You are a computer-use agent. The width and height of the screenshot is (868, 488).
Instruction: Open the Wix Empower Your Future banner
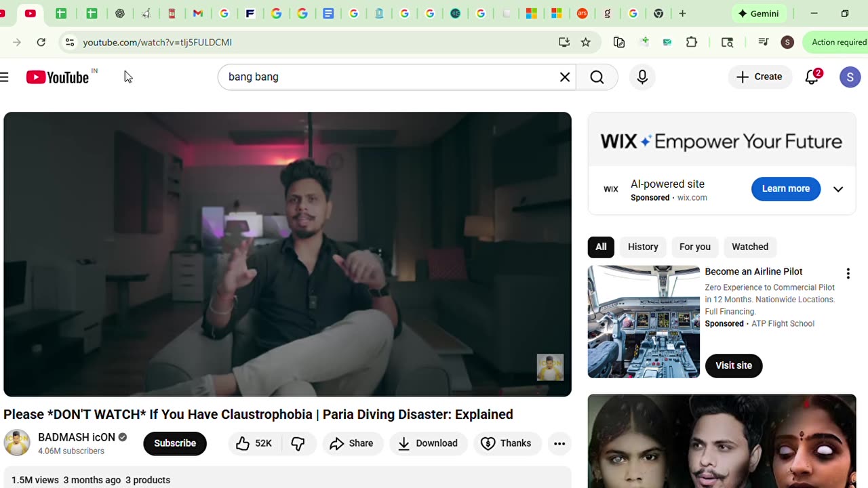pyautogui.click(x=722, y=141)
